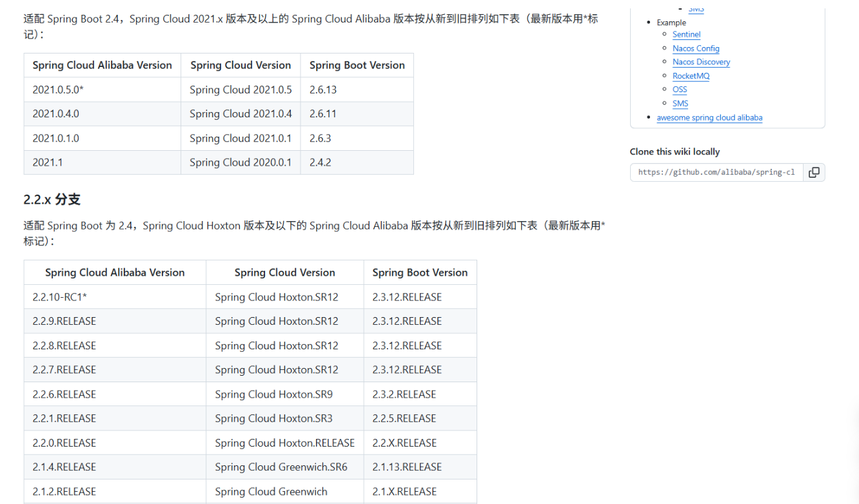The width and height of the screenshot is (859, 504).
Task: Select the 2.2.7.RELEASE version cell
Action: coord(115,370)
